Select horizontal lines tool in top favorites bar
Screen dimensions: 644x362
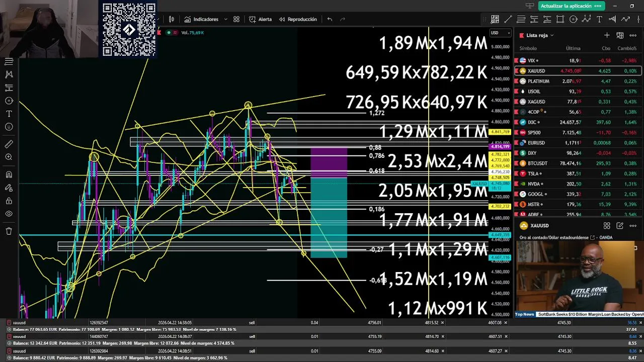click(521, 19)
